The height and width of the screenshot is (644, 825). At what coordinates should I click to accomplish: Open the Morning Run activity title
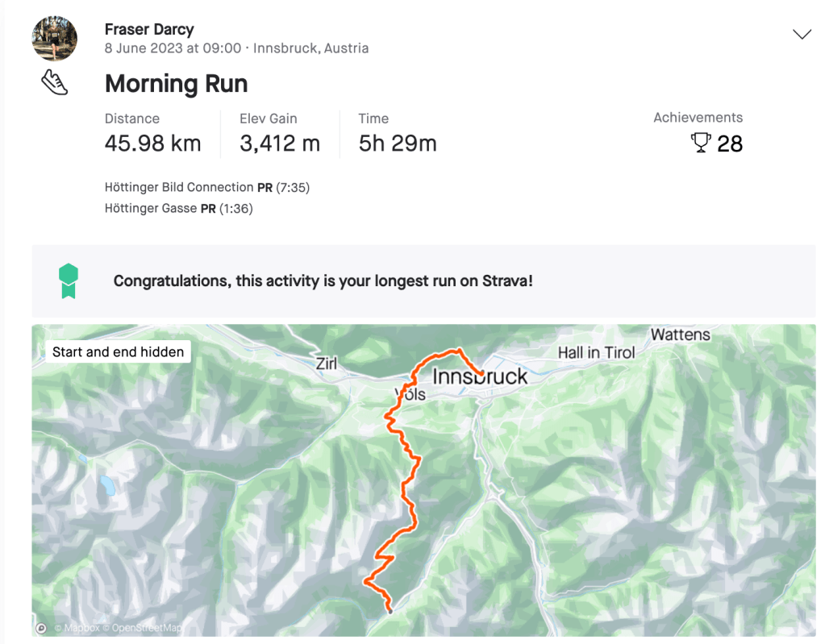(x=176, y=84)
